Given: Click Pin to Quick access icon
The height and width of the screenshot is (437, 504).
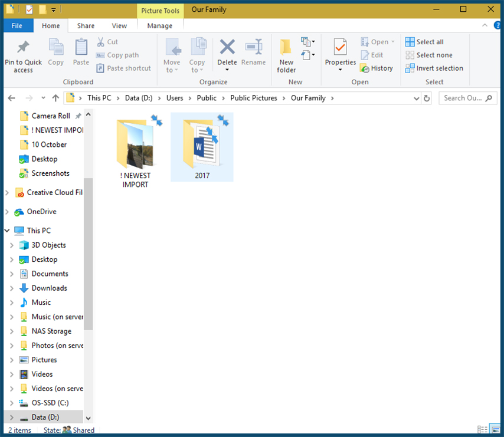Looking at the screenshot, I should (23, 47).
